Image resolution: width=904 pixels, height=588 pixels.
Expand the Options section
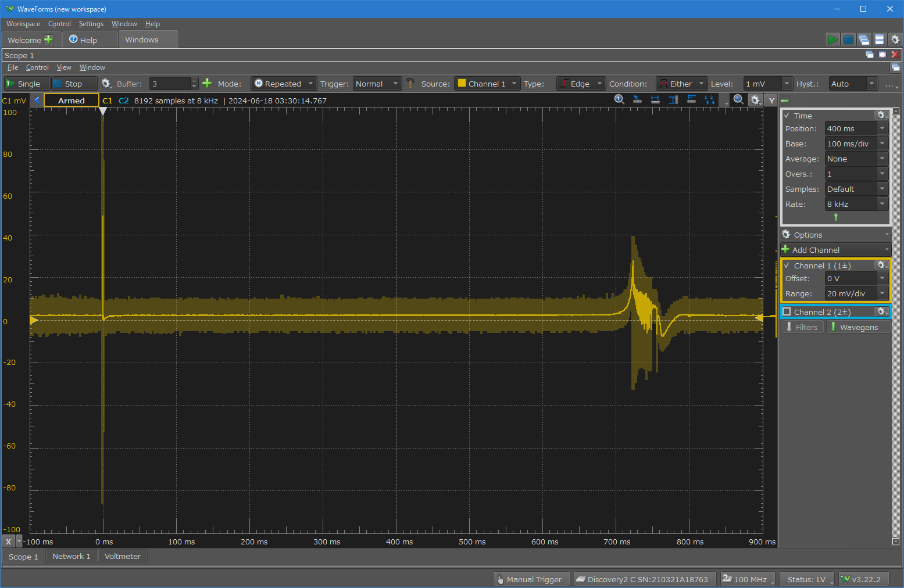[835, 235]
